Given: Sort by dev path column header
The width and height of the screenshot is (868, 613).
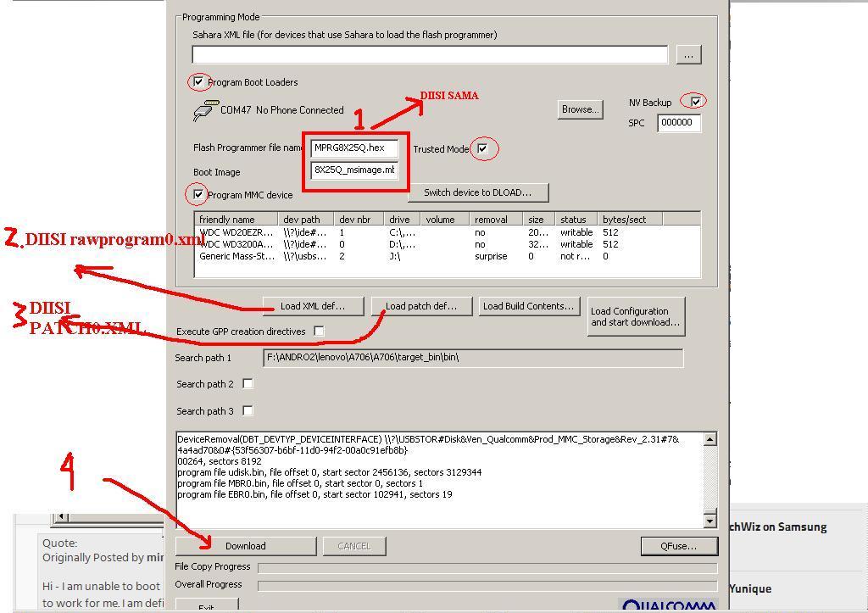Looking at the screenshot, I should 307,220.
